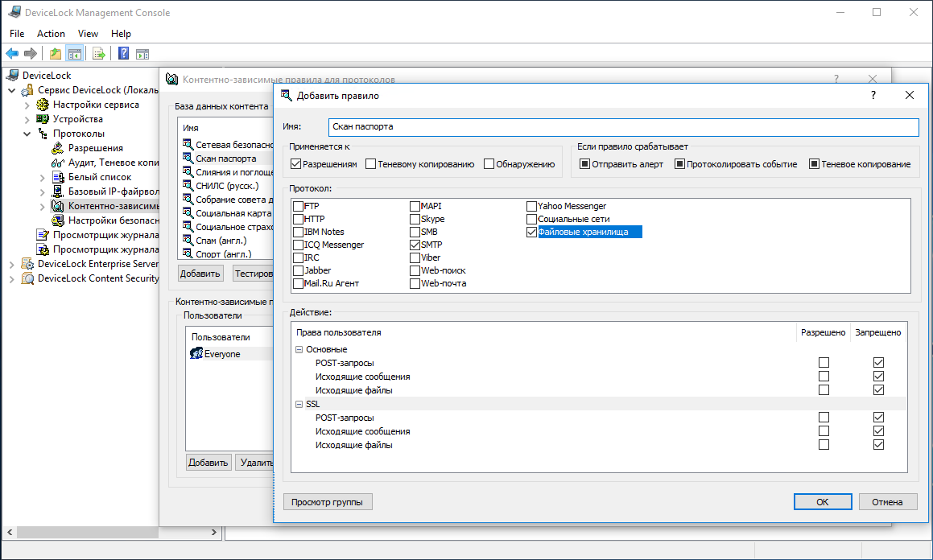933x560 pixels.
Task: Click Добавить under content database list
Action: [200, 274]
